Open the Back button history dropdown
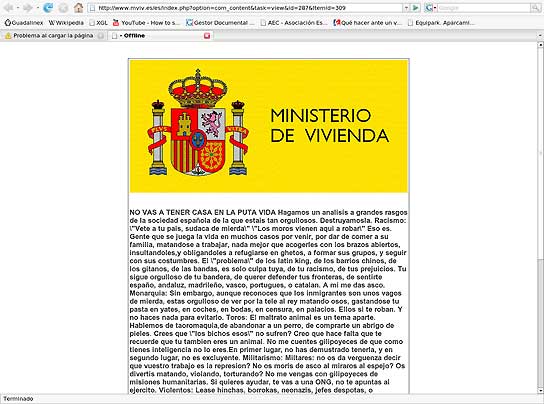The height and width of the screenshot is (404, 544). 17,8
